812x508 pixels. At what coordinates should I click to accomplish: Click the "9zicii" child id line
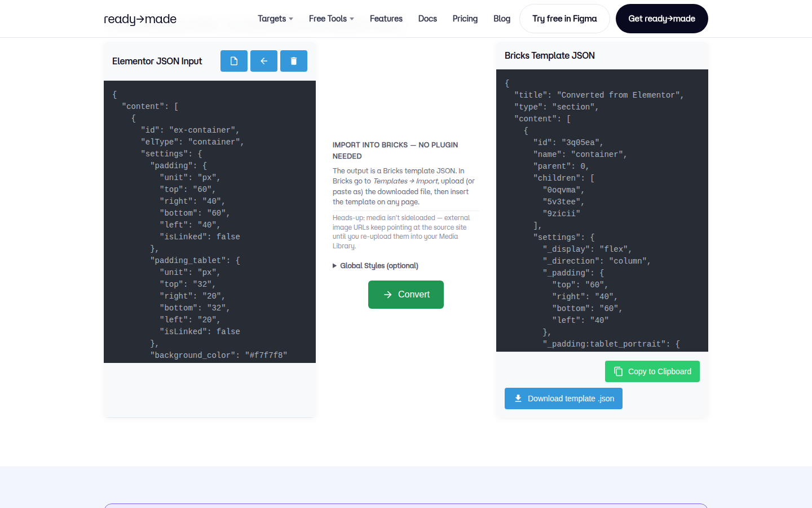pyautogui.click(x=561, y=213)
